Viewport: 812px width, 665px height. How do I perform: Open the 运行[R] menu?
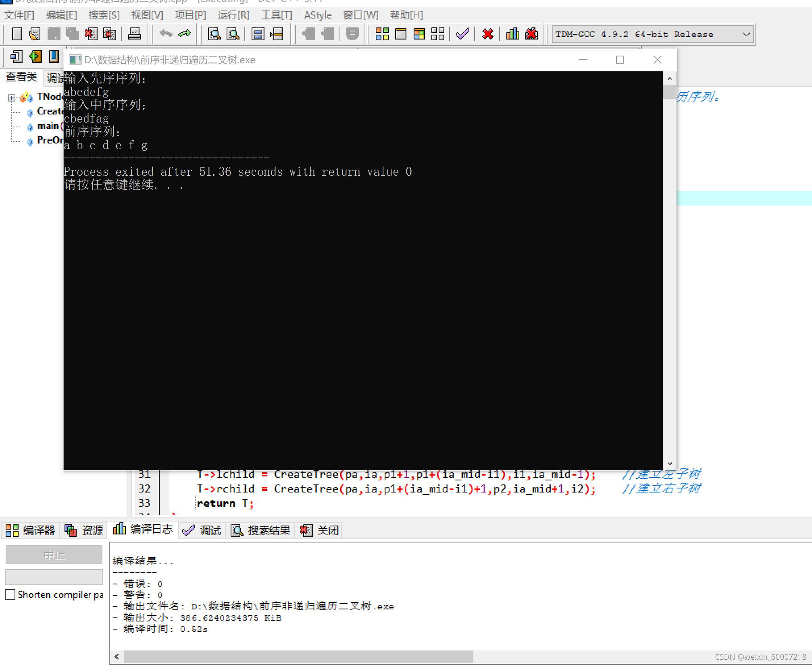pyautogui.click(x=233, y=15)
